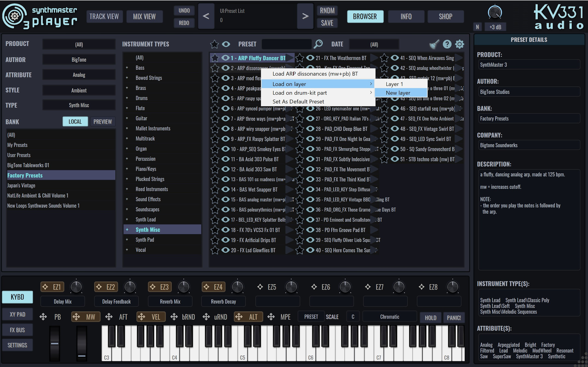Choose New layer from submenu
The image size is (588, 367).
[398, 93]
